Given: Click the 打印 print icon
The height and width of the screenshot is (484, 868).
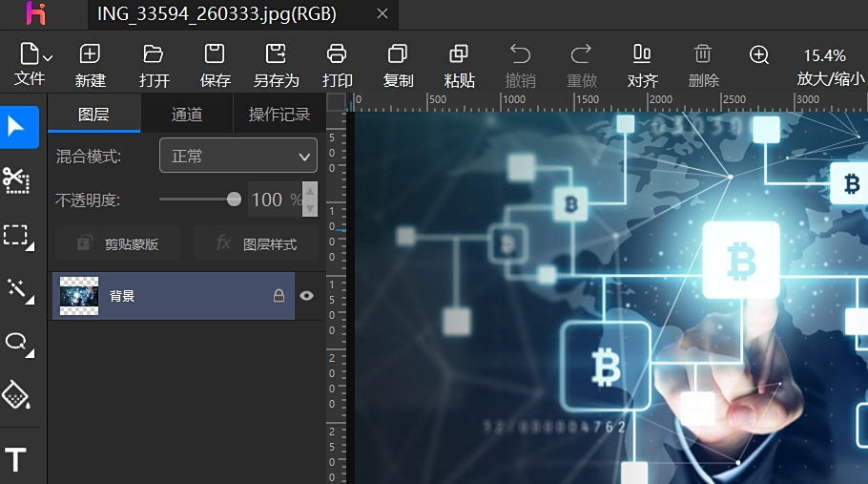Looking at the screenshot, I should coord(337,54).
